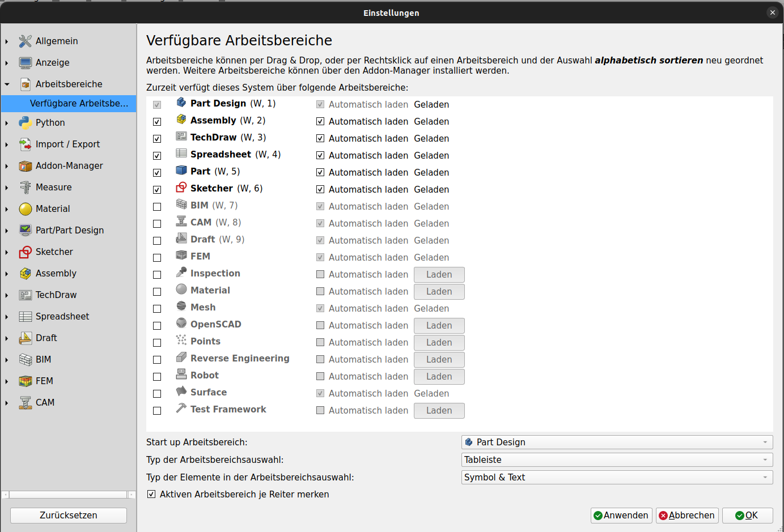Click the Measure caliper icon in the sidebar

pos(25,187)
